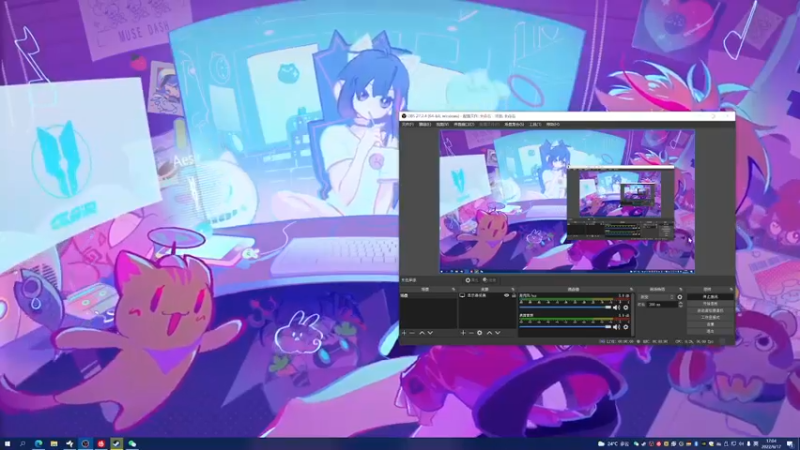The width and height of the screenshot is (800, 450).
Task: Open the Tools (工具) menu in OBS
Action: point(535,124)
